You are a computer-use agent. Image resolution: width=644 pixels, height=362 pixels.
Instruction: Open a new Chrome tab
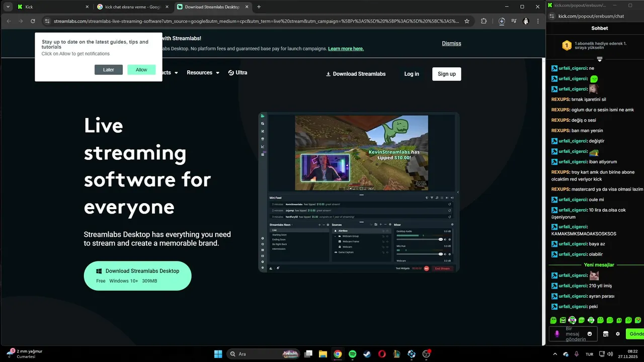click(x=259, y=7)
